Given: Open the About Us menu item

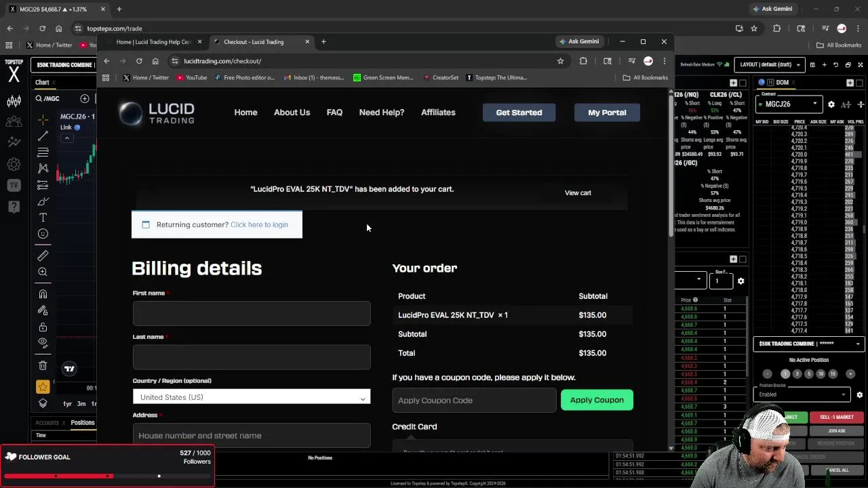Looking at the screenshot, I should 292,113.
